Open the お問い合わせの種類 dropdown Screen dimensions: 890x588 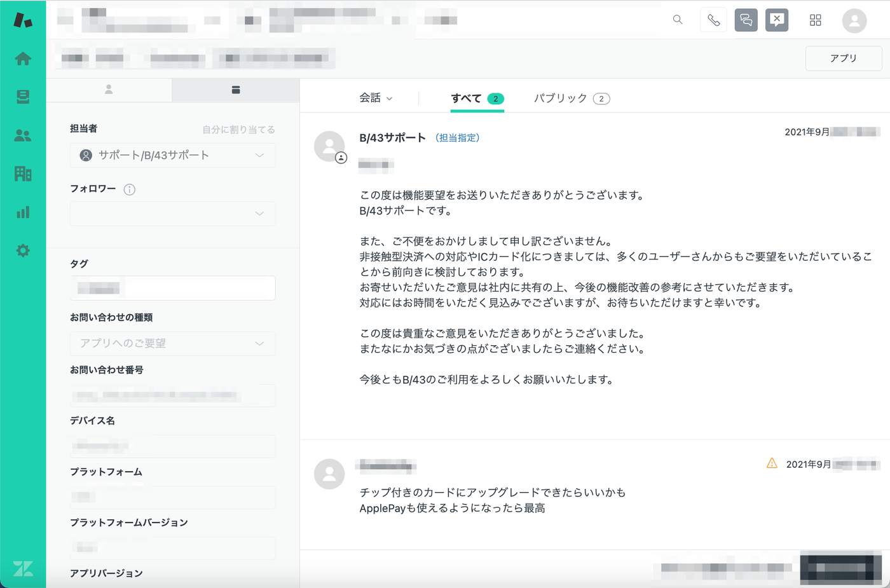[172, 343]
